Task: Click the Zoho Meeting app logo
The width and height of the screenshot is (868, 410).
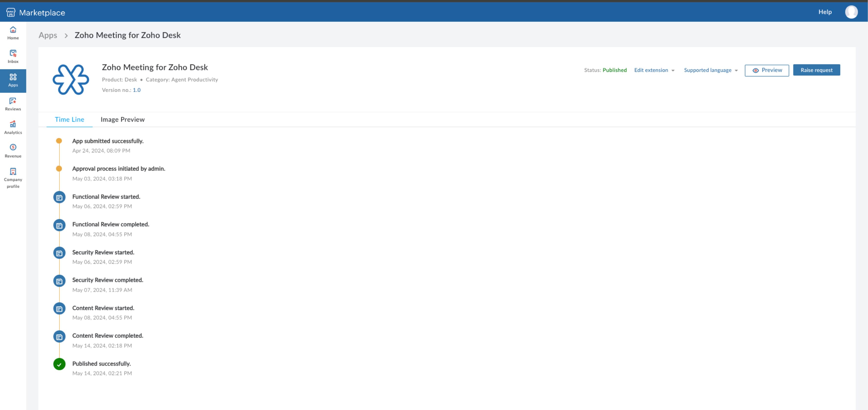Action: [71, 80]
